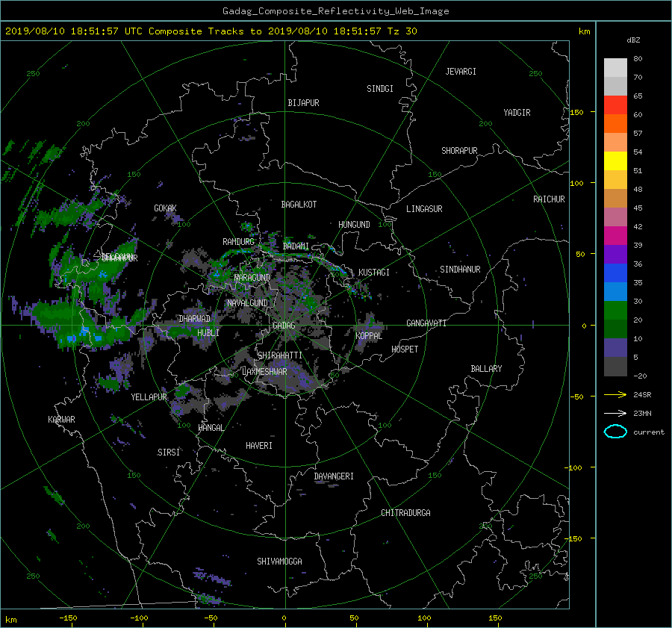This screenshot has height=628, width=672.
Task: Select the light gray 80 dBZ swatch
Action: [x=615, y=67]
